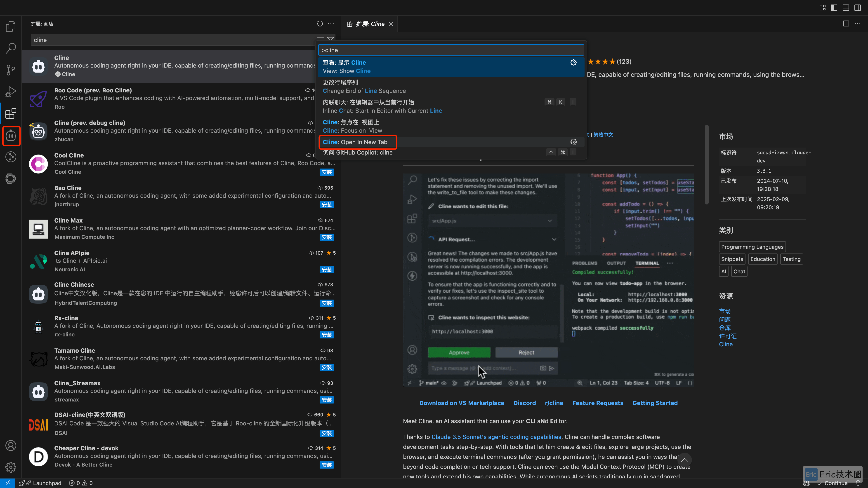Viewport: 868px width, 488px height.
Task: Install the Rx-cline extension
Action: [326, 335]
